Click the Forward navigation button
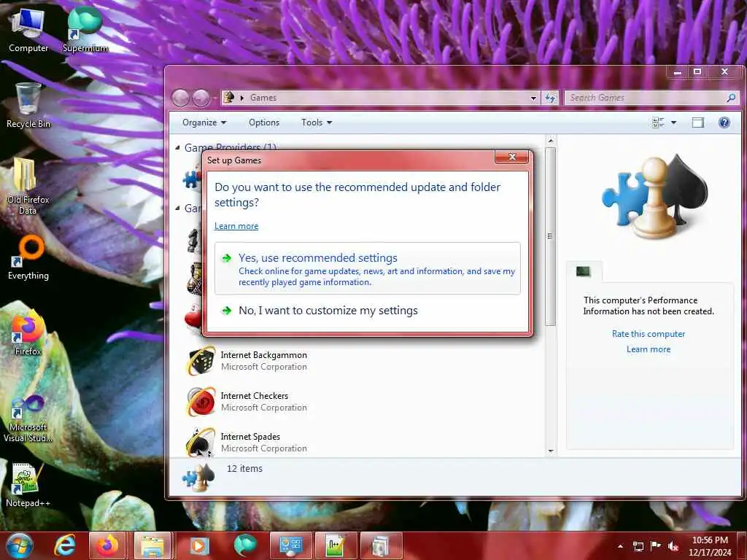This screenshot has height=560, width=747. (201, 98)
